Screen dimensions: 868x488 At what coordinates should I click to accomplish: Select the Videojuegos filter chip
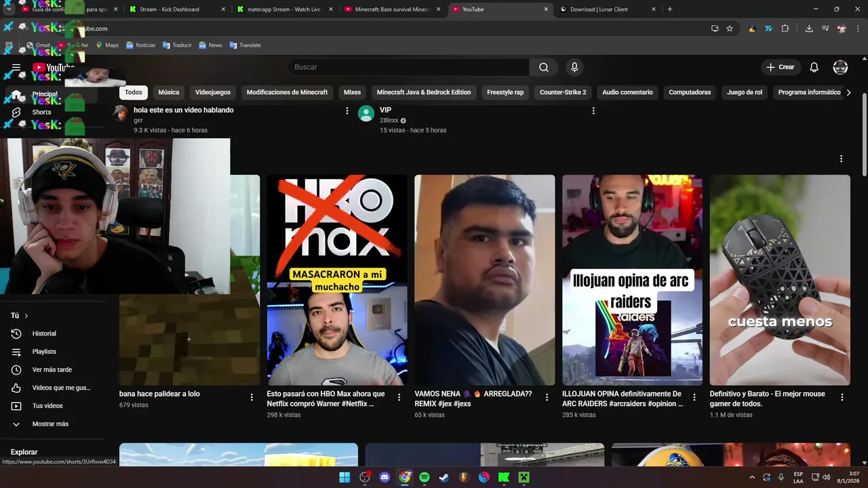click(x=213, y=92)
